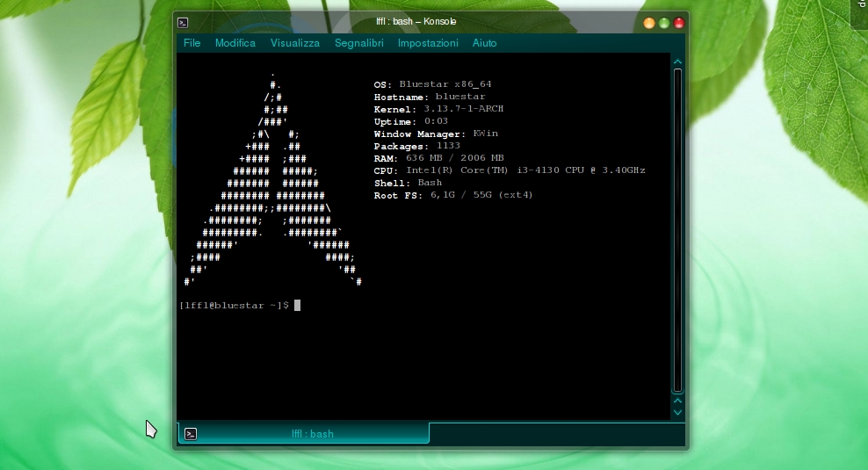Minimize Konsole with the orange button

pos(649,23)
